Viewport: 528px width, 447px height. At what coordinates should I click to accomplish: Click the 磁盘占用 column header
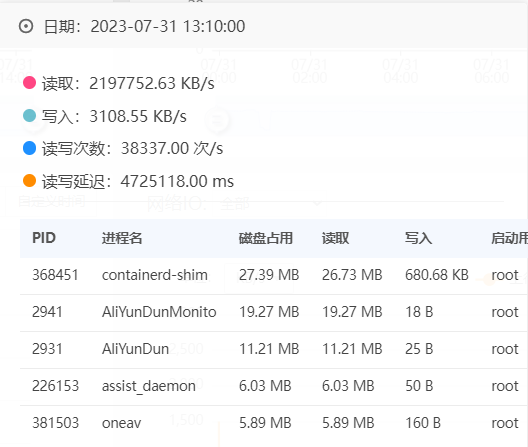click(266, 238)
